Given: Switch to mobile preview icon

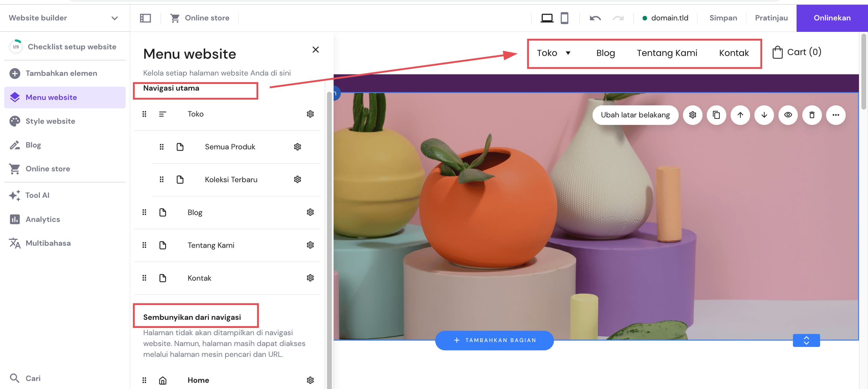Looking at the screenshot, I should 564,18.
